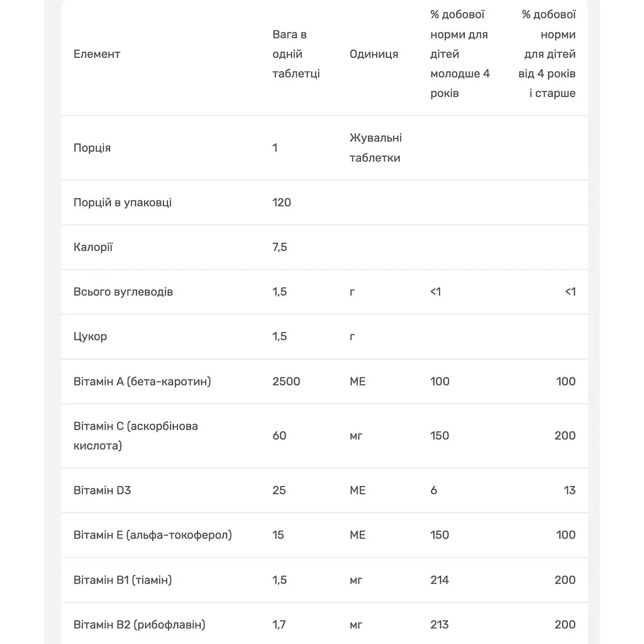The image size is (644, 644).
Task: Click Вітамін B1 (тіамін) row label
Action: [x=123, y=580]
